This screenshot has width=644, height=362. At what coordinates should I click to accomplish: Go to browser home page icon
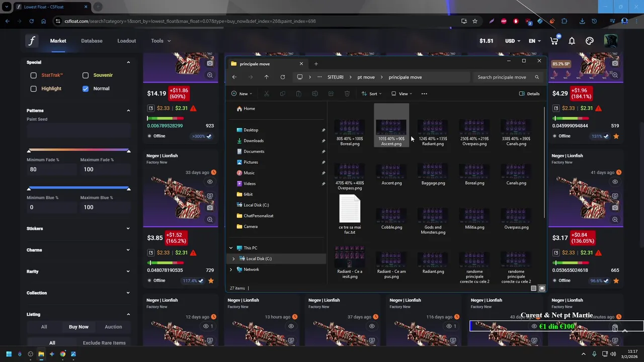44,21
